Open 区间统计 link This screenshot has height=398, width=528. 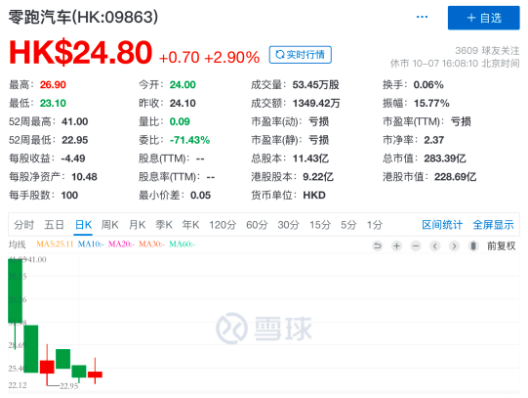click(x=442, y=225)
